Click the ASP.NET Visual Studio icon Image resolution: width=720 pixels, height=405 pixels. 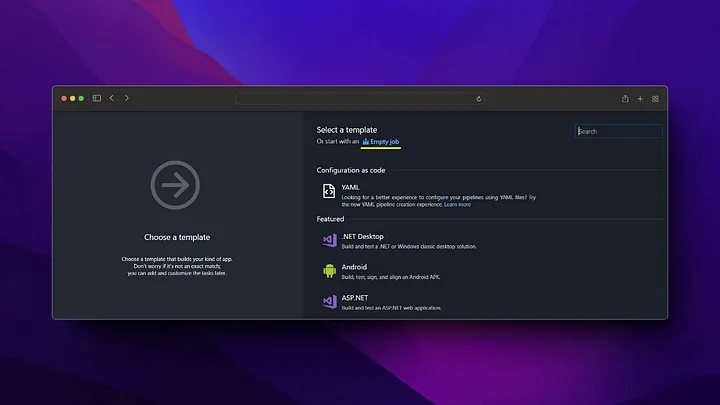click(330, 302)
